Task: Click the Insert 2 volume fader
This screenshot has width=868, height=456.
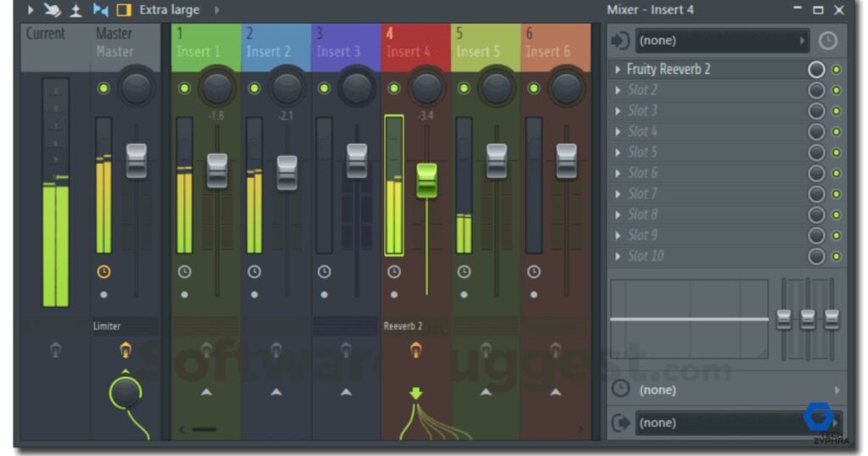Action: click(287, 173)
